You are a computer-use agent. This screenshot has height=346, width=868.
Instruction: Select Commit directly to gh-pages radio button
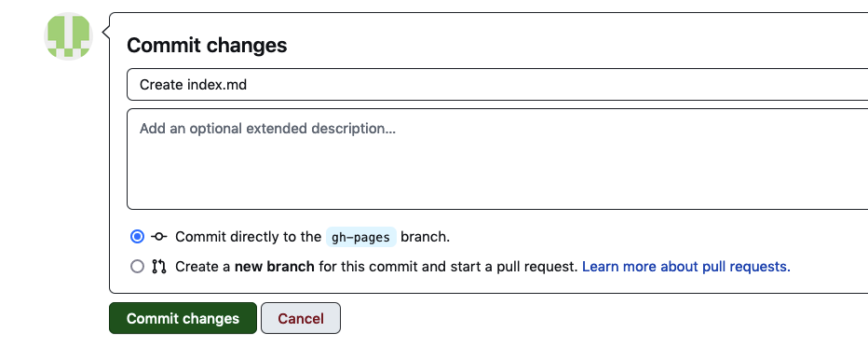[x=137, y=237]
